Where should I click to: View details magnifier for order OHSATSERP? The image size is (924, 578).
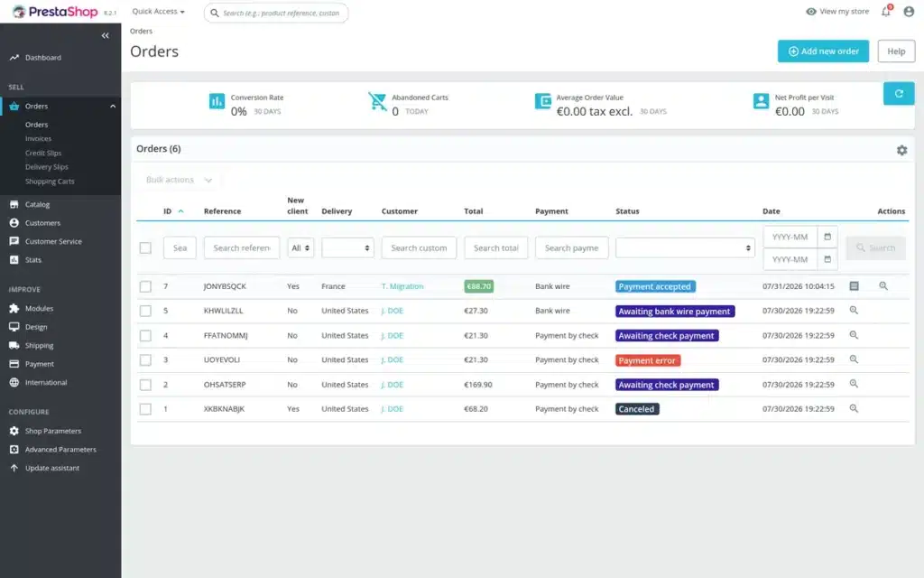tap(854, 384)
